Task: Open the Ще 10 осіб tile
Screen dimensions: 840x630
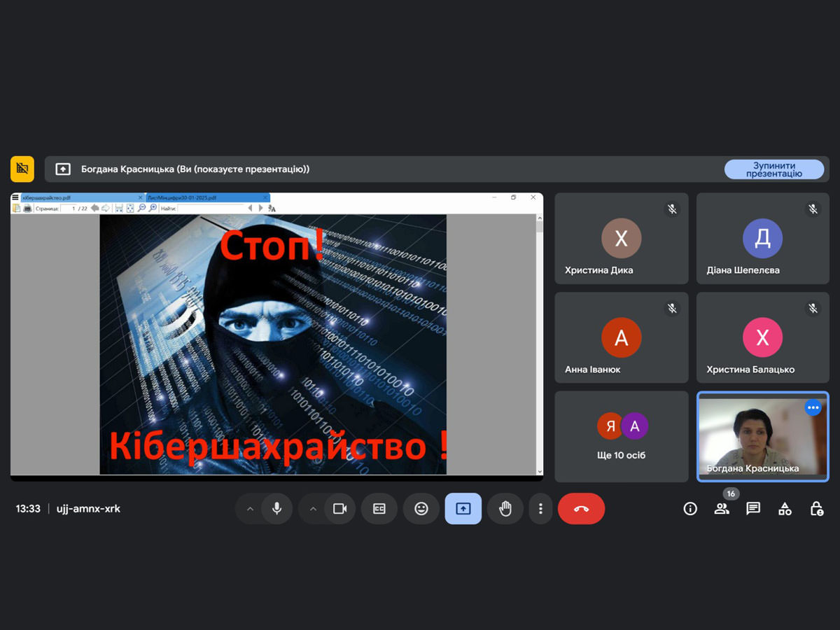Action: click(x=622, y=437)
